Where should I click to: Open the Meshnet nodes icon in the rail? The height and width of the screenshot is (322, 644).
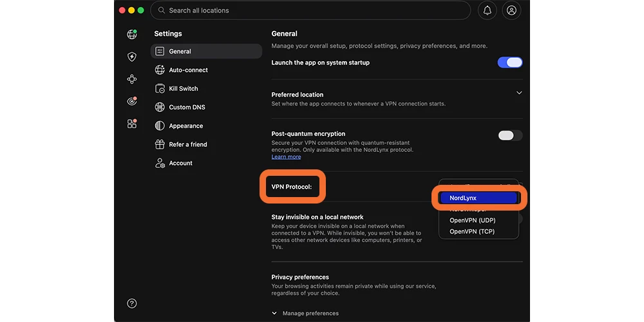tap(132, 79)
